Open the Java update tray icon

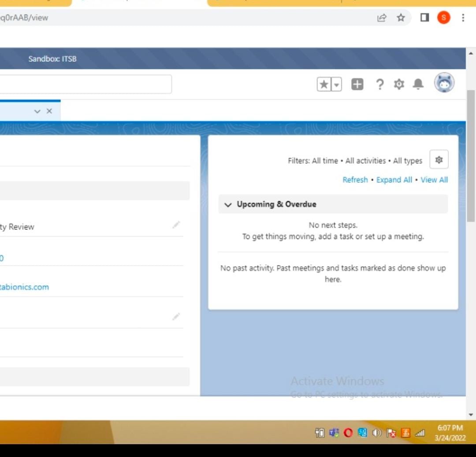[x=405, y=432]
